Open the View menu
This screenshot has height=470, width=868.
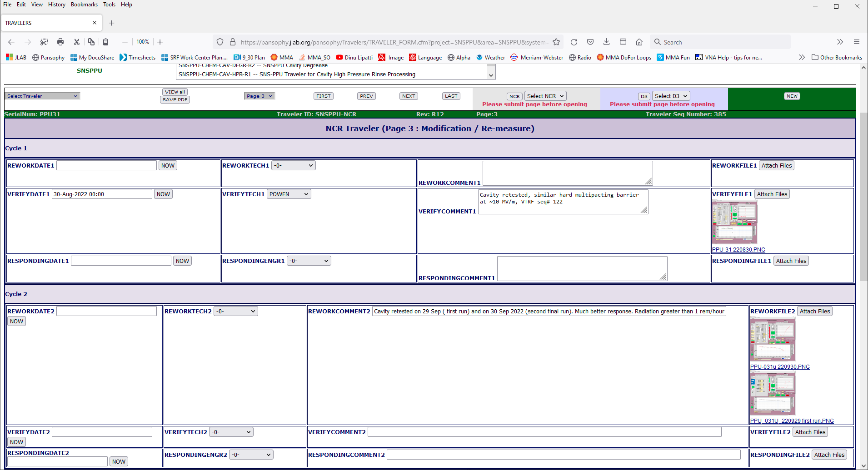coord(37,5)
